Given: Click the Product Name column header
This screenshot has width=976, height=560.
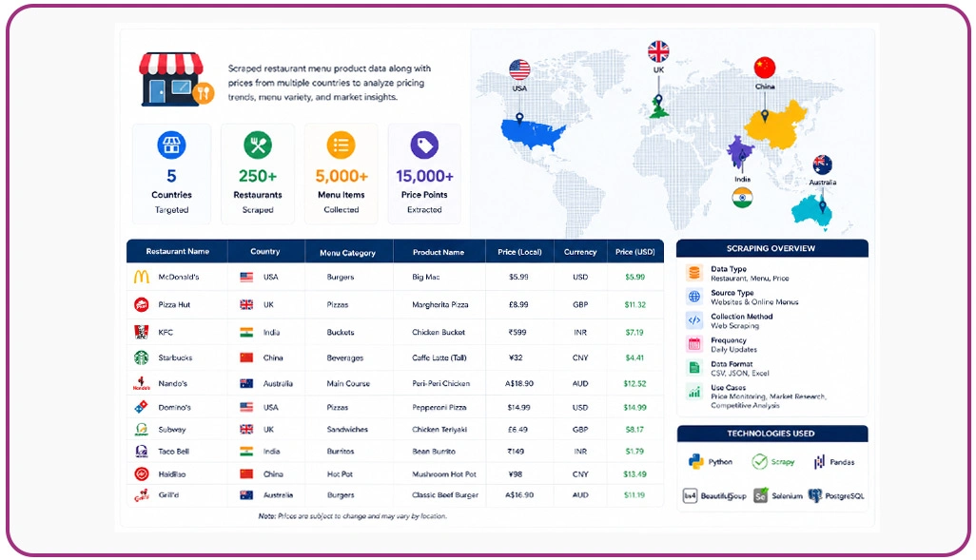Looking at the screenshot, I should tap(439, 252).
